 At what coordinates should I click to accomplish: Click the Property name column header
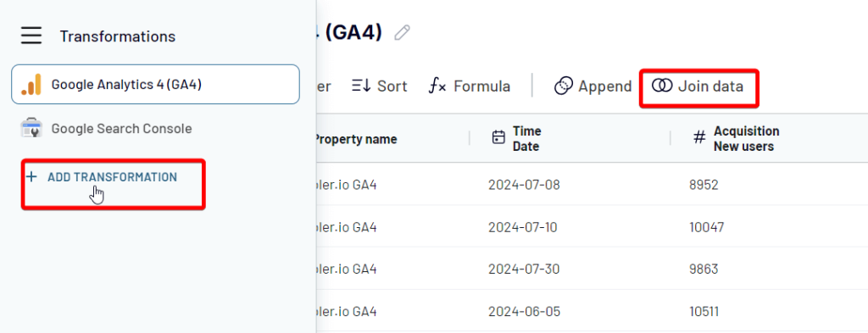click(x=355, y=140)
